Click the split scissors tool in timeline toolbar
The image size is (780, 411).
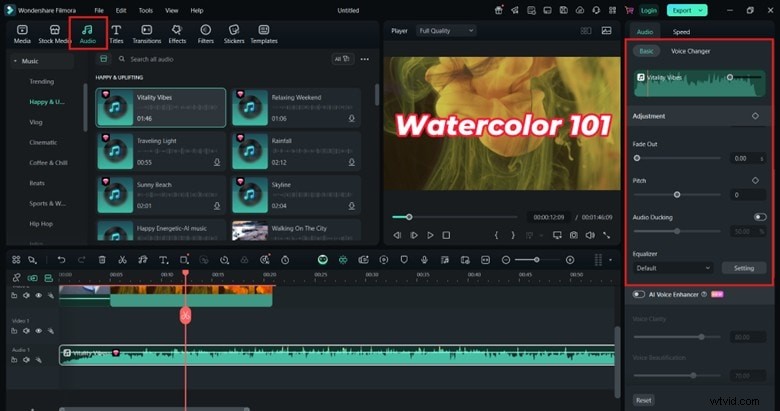(122, 260)
